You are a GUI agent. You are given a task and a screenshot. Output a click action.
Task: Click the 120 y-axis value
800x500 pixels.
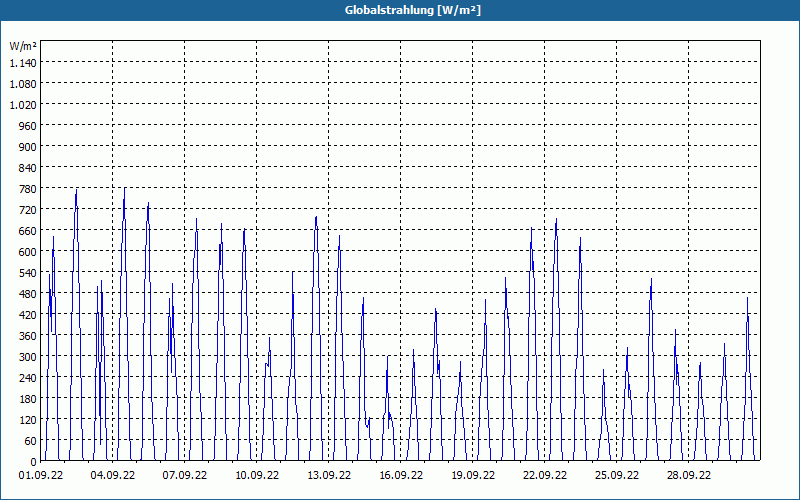click(27, 420)
